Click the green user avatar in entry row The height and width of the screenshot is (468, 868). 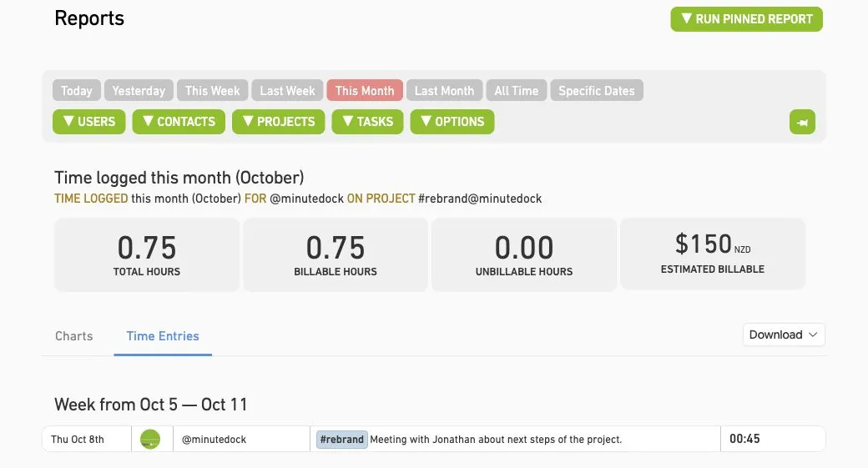coord(150,440)
